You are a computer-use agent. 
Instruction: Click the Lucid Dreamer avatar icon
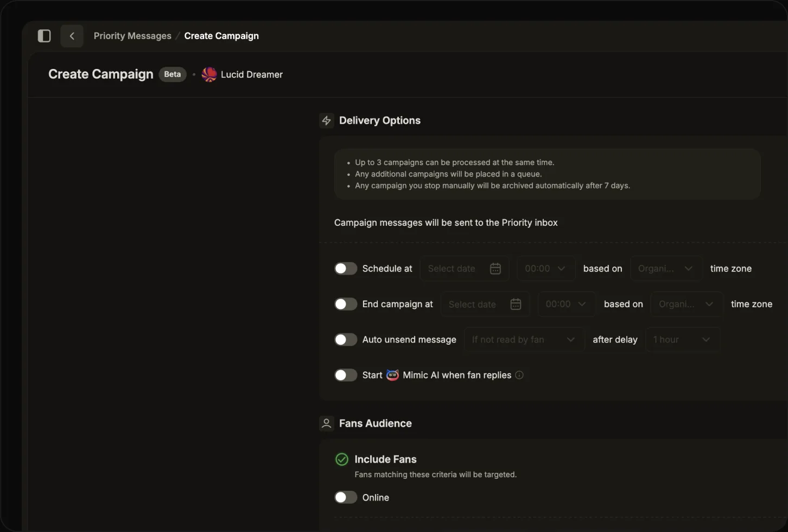(209, 74)
